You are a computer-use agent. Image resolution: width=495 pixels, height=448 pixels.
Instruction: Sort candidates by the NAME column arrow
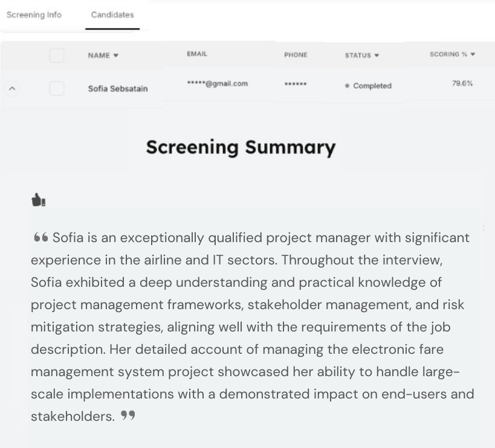tap(116, 56)
